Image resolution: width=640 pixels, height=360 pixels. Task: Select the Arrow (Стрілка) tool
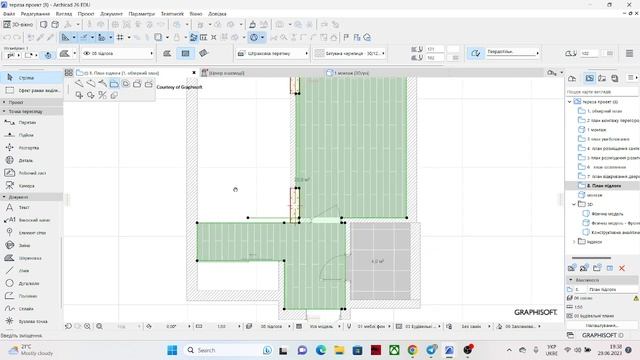click(x=31, y=78)
